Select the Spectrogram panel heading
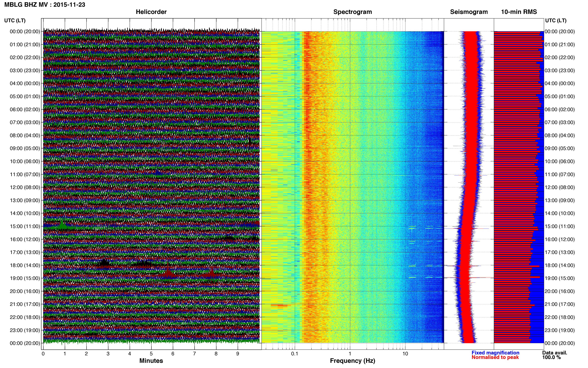 point(352,12)
